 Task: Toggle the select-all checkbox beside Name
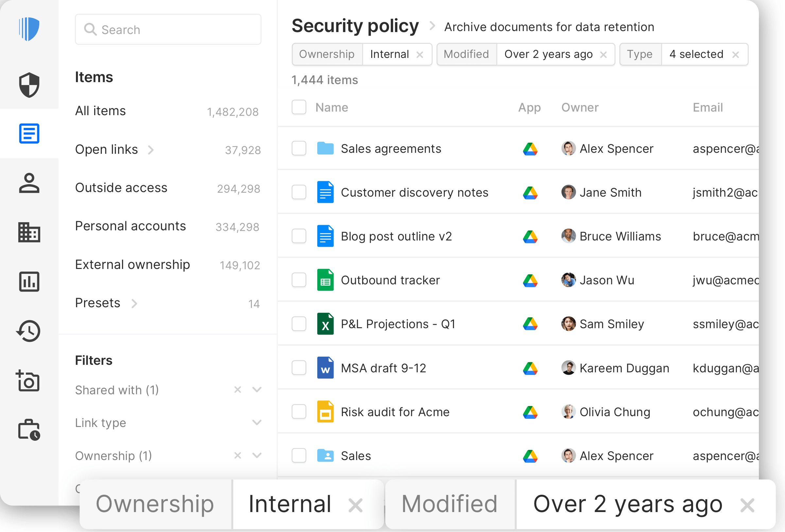click(299, 107)
